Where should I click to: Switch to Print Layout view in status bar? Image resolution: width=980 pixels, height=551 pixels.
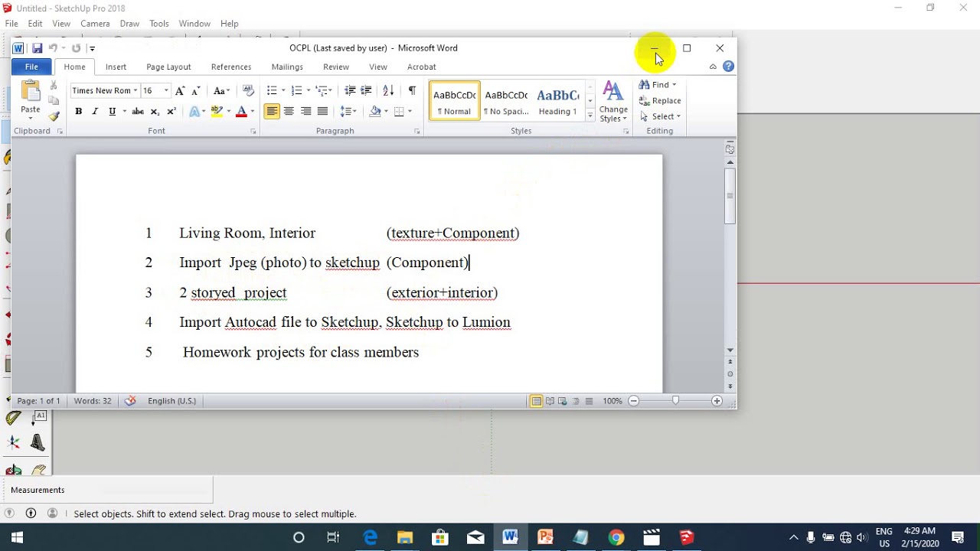pyautogui.click(x=537, y=401)
